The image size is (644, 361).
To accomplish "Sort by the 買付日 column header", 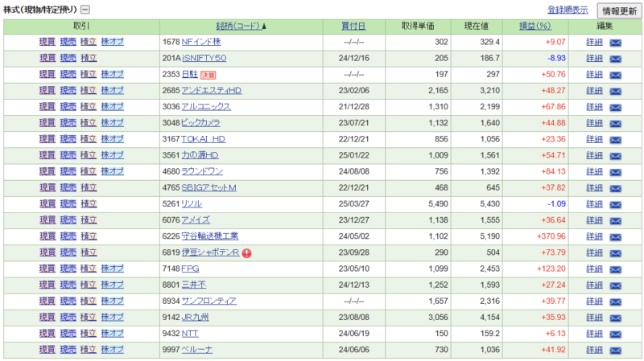I will [x=353, y=27].
